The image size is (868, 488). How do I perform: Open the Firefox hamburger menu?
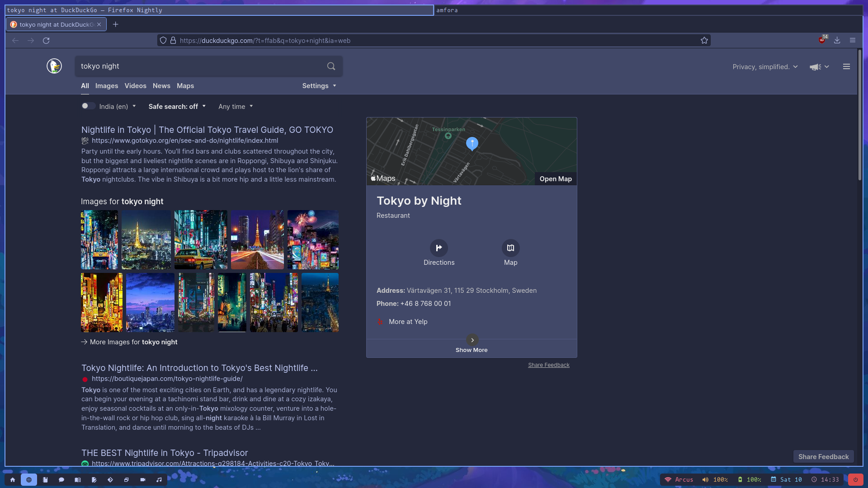pyautogui.click(x=853, y=41)
